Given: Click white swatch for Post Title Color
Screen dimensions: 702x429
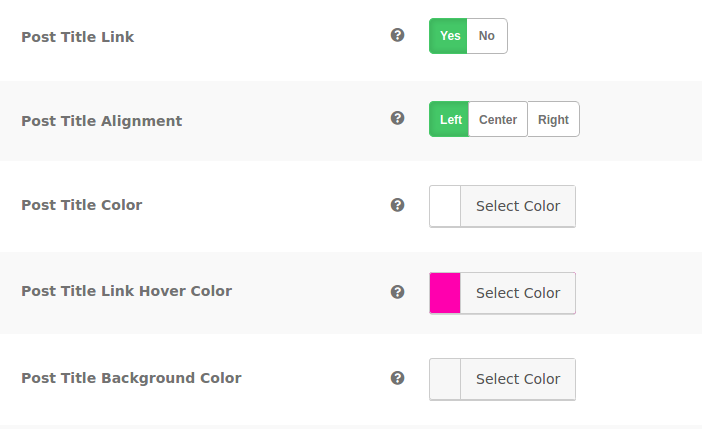Looking at the screenshot, I should click(x=445, y=206).
